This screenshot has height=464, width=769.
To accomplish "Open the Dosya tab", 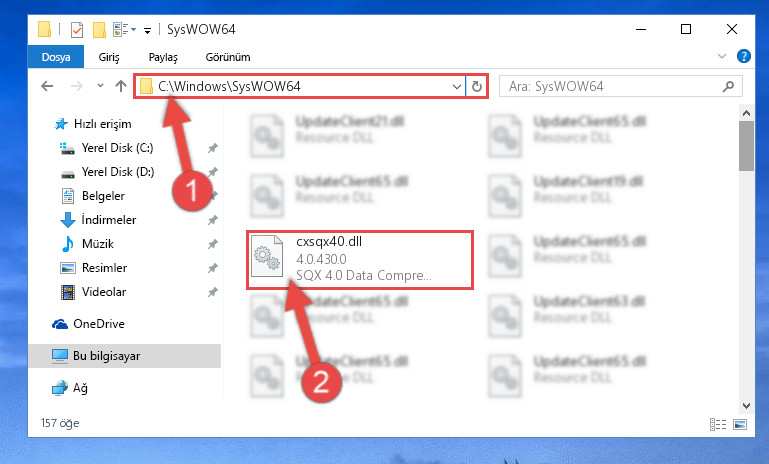I will click(56, 57).
